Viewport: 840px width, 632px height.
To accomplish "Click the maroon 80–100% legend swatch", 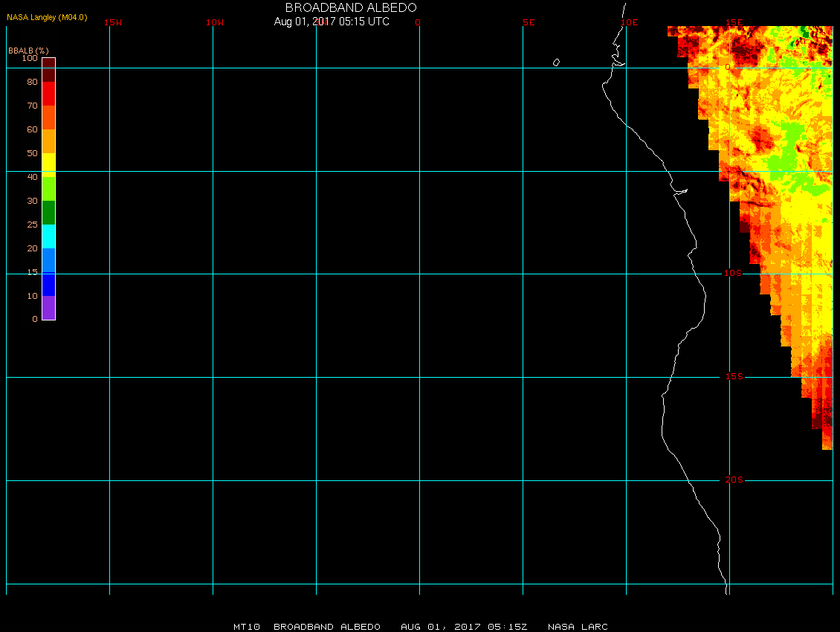I will (x=49, y=70).
